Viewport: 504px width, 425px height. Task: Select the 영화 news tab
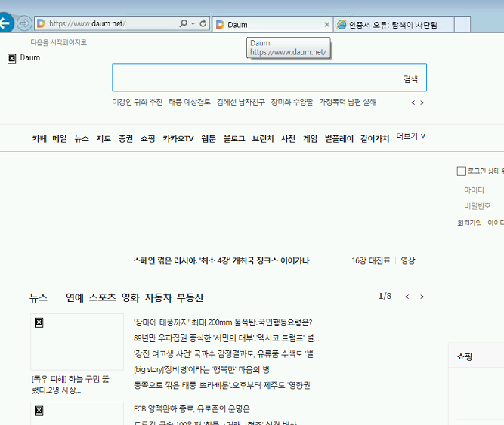point(131,298)
